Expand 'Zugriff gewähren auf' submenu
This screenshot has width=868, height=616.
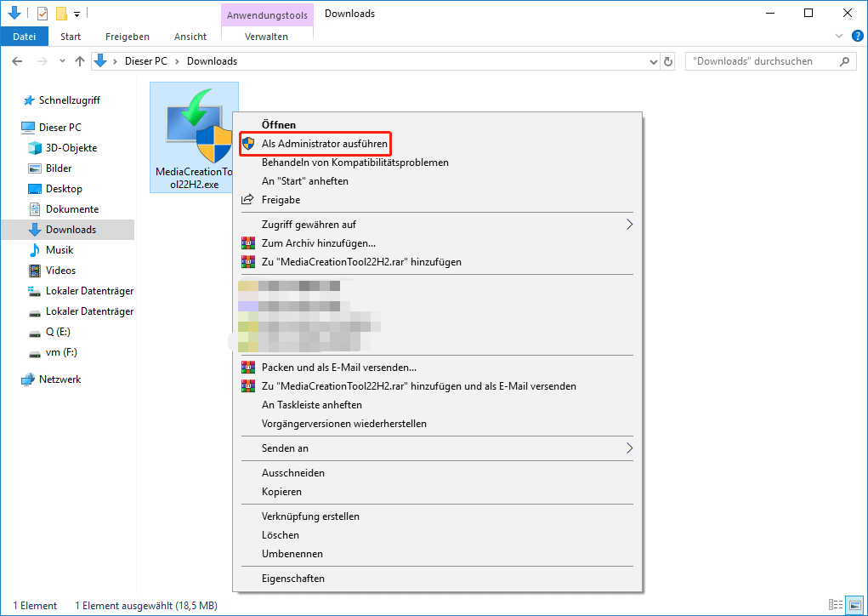coord(437,225)
